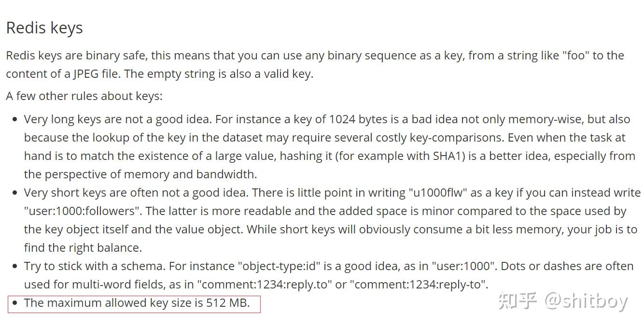Click the bullet before "Very long keys"
Viewport: 644px width, 330px height.
15,119
